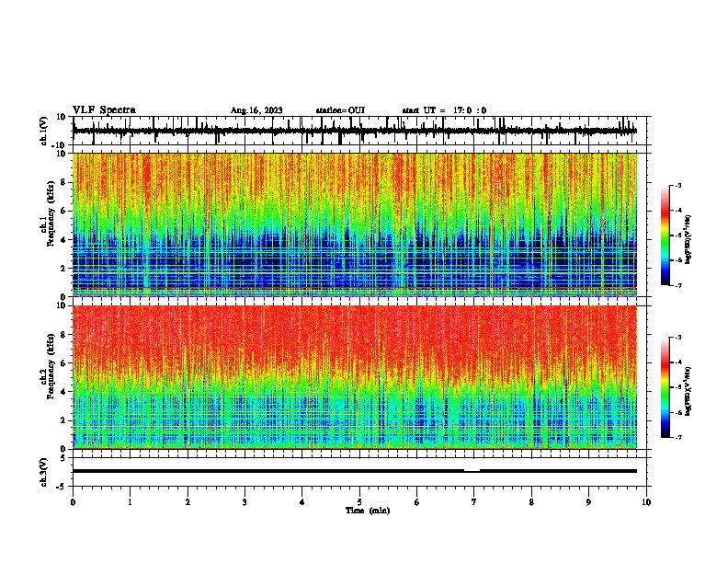
Task: Click the "10" tick ending the Time axis
Action: tap(646, 502)
